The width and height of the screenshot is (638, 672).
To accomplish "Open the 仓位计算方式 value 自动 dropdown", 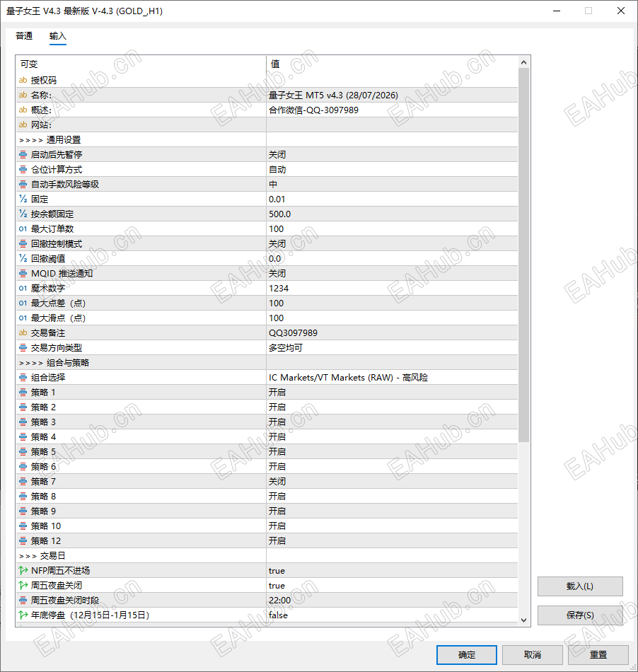I will [x=392, y=169].
